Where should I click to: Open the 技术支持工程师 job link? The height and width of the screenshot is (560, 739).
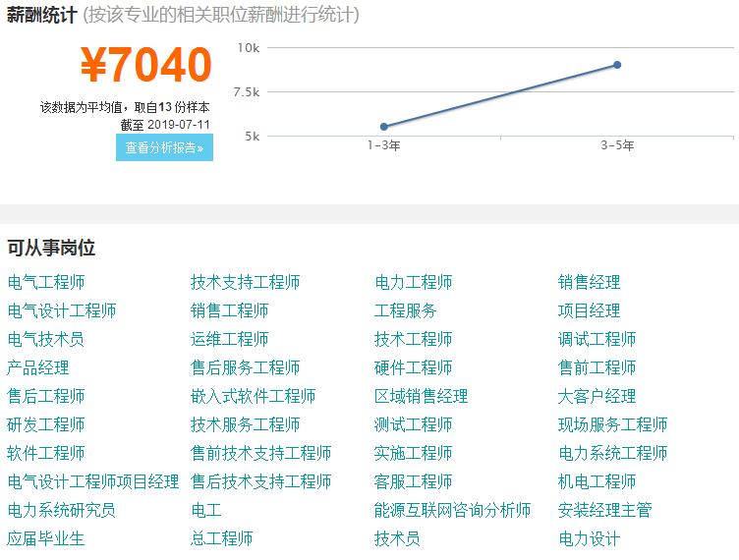(245, 282)
